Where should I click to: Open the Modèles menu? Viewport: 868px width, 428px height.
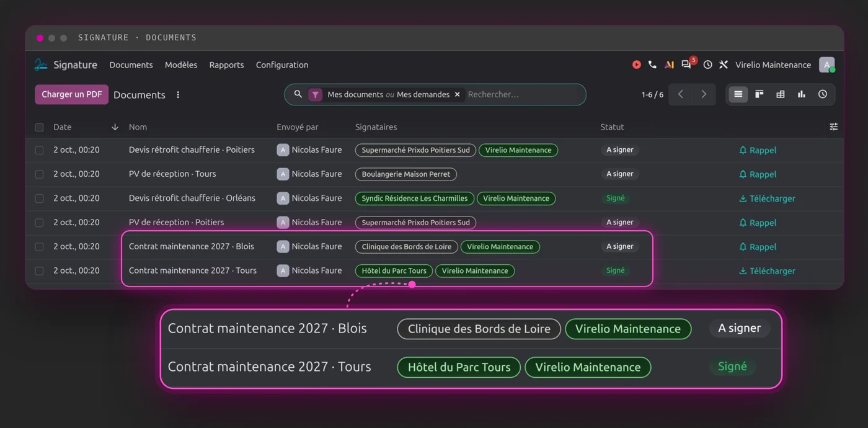(x=181, y=65)
